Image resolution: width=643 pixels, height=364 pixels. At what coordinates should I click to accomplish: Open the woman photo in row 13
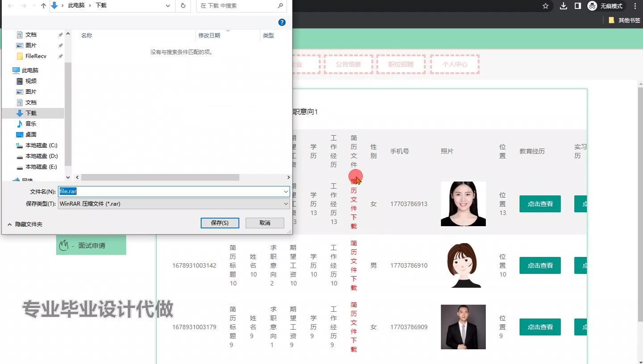pyautogui.click(x=463, y=204)
